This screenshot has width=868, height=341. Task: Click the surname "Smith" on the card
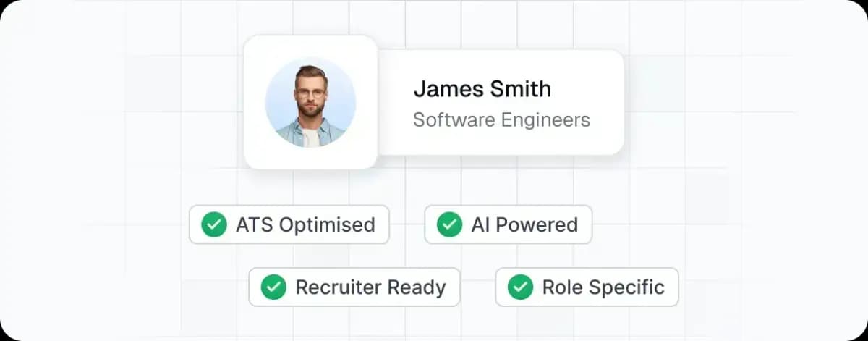[519, 89]
